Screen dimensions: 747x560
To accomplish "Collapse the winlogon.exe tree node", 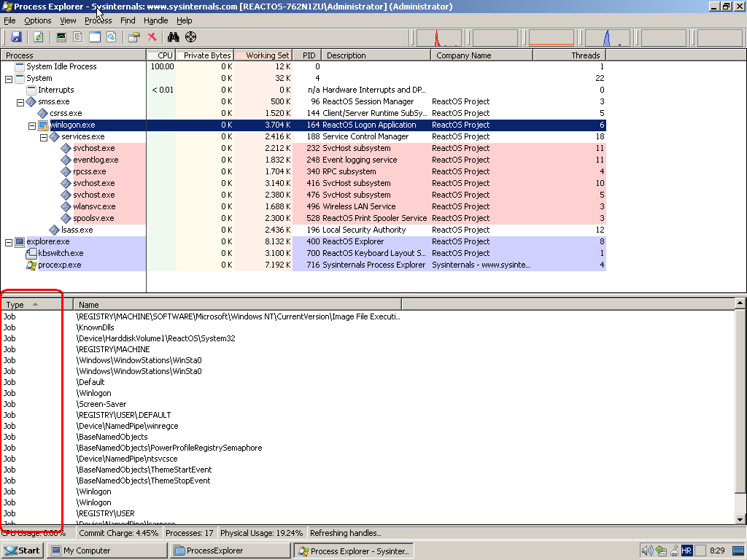I will pos(32,125).
